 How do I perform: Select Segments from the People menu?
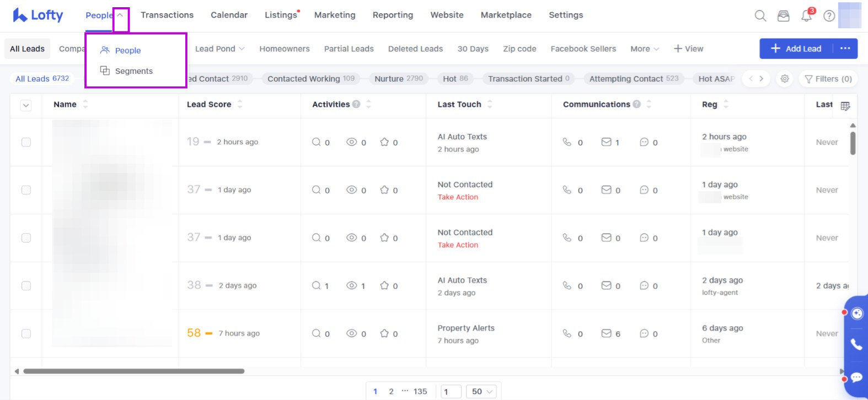pos(133,71)
